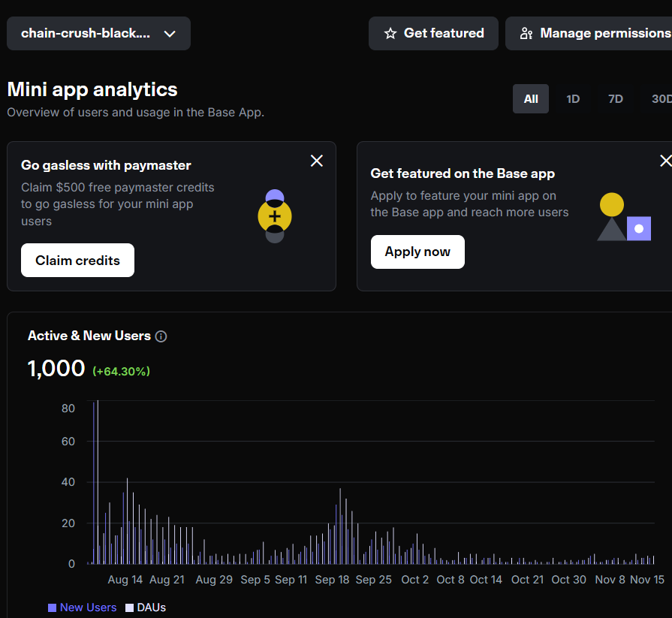Image resolution: width=672 pixels, height=618 pixels.
Task: Click the Apply now button
Action: [417, 252]
